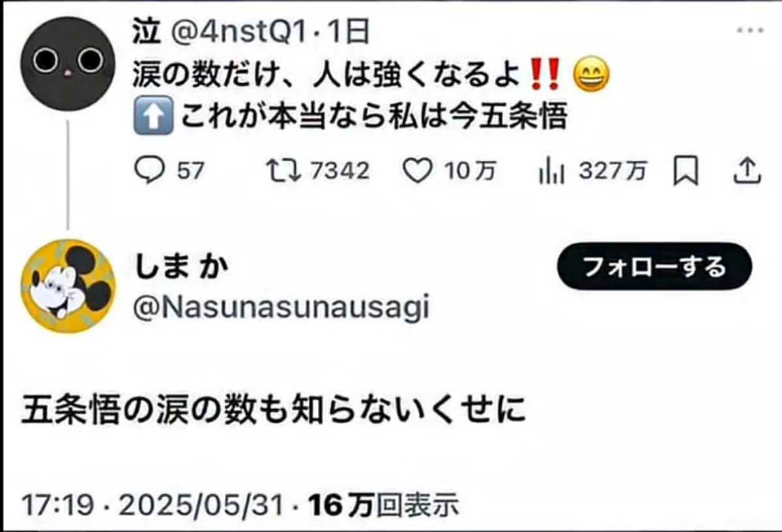Open the three-dot more options menu

tap(748, 30)
